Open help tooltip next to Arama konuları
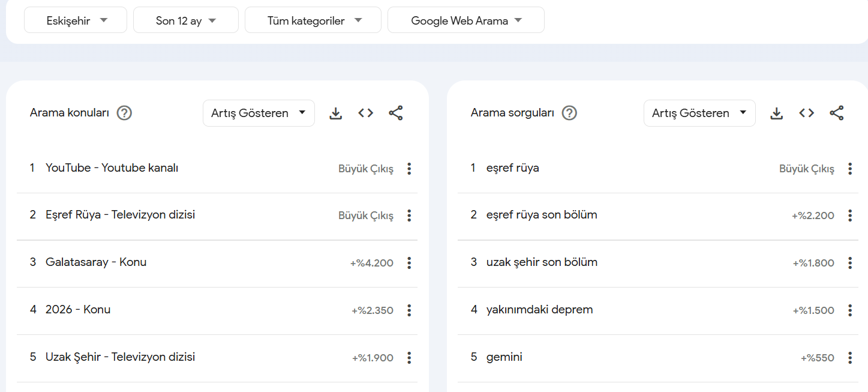Image resolution: width=868 pixels, height=392 pixels. click(x=124, y=112)
